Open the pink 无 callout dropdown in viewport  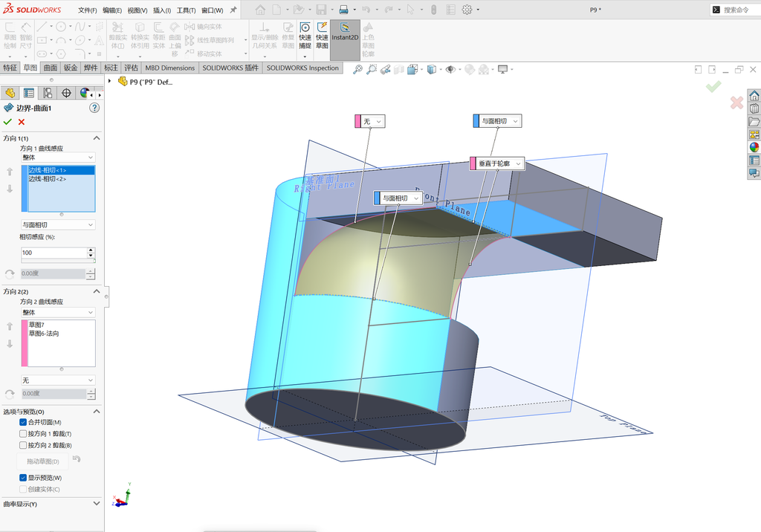click(379, 121)
